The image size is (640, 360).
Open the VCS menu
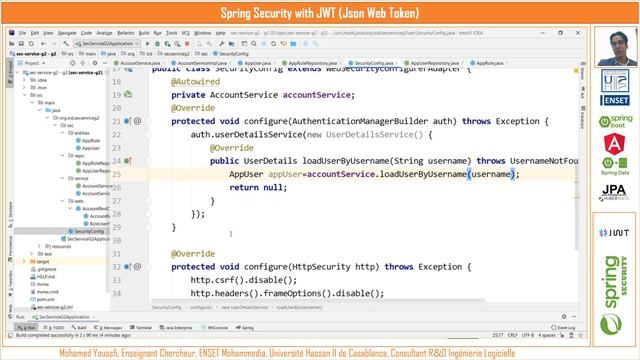(x=185, y=33)
